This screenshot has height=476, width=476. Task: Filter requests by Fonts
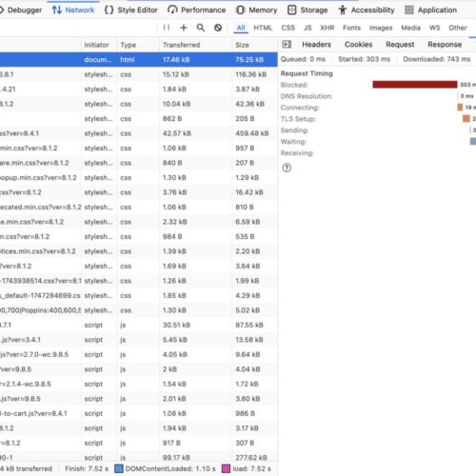[x=351, y=28]
